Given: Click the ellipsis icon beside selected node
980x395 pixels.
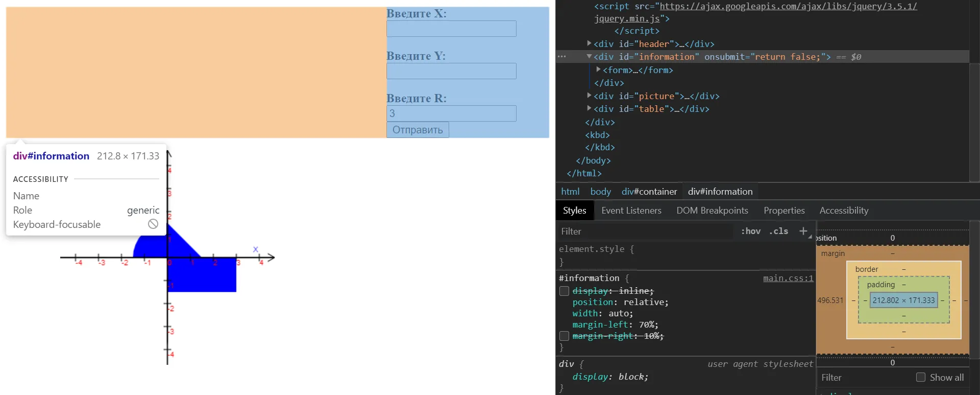Looking at the screenshot, I should [x=562, y=56].
